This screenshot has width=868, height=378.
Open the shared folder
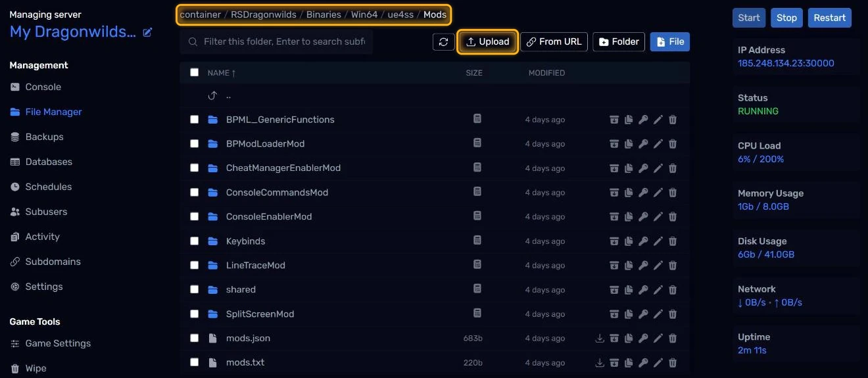pos(241,290)
